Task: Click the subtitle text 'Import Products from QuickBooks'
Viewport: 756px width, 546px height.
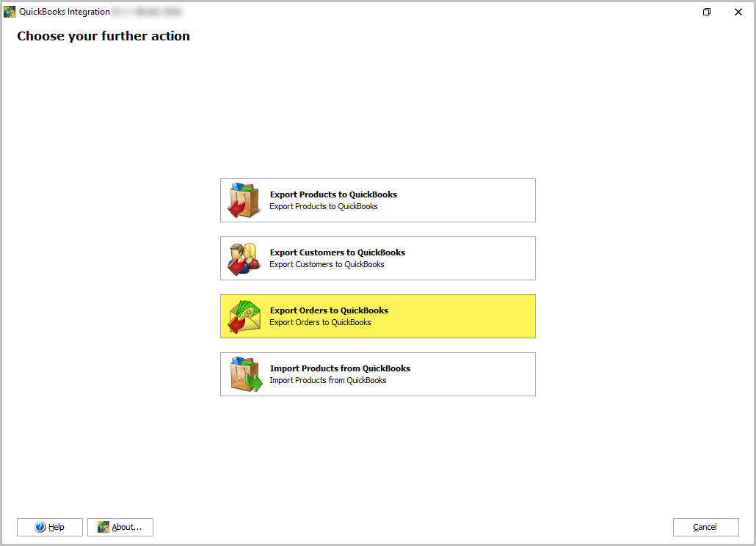Action: [328, 380]
